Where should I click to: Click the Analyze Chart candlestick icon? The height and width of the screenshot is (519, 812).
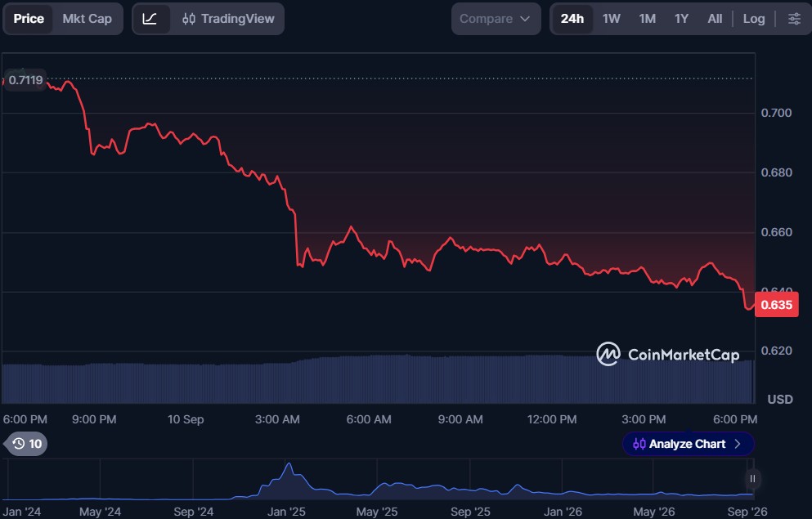pyautogui.click(x=639, y=444)
